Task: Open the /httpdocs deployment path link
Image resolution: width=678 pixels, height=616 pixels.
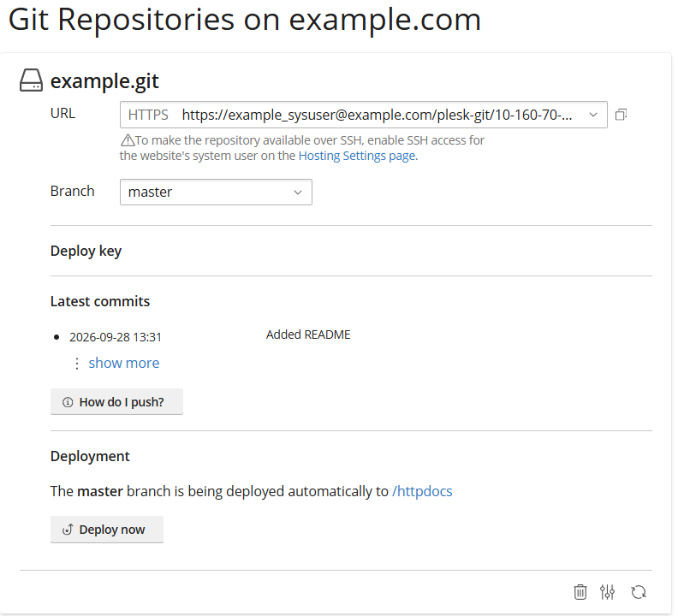Action: [422, 491]
